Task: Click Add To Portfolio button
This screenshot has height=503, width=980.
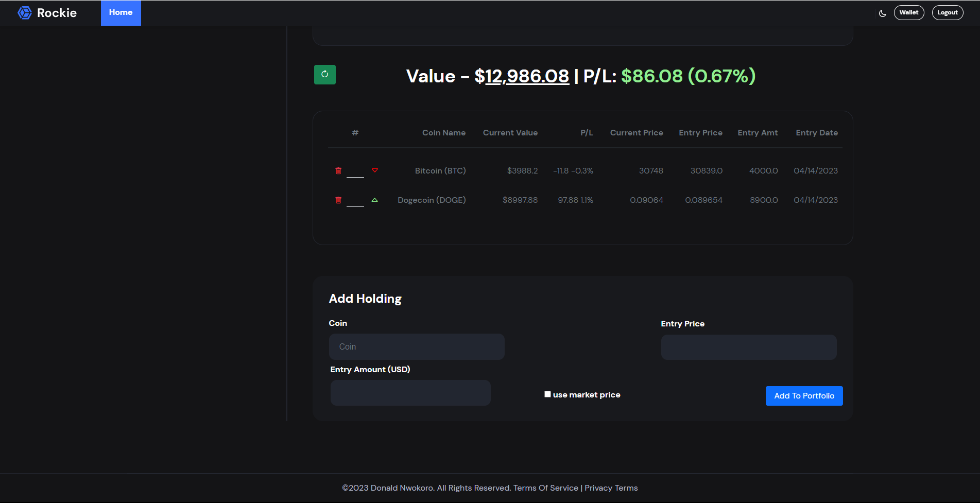Action: pyautogui.click(x=804, y=396)
